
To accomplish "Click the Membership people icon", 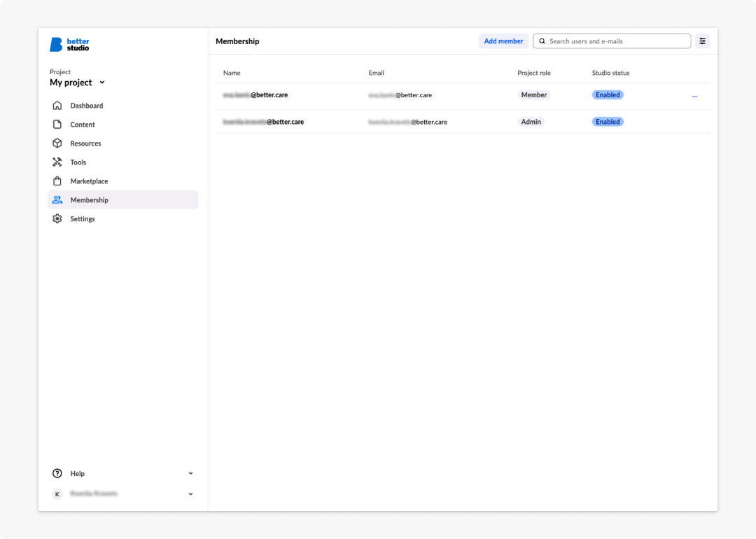I will 57,199.
